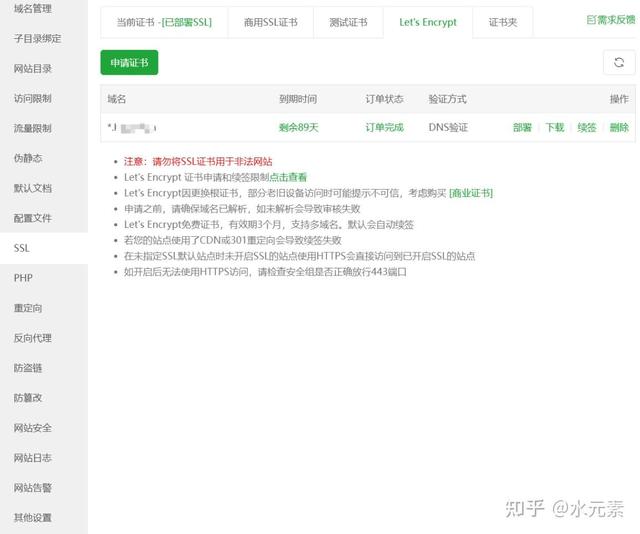Screen dimensions: 640x534
Task: Click the 订单状态 column header
Action: pos(384,99)
